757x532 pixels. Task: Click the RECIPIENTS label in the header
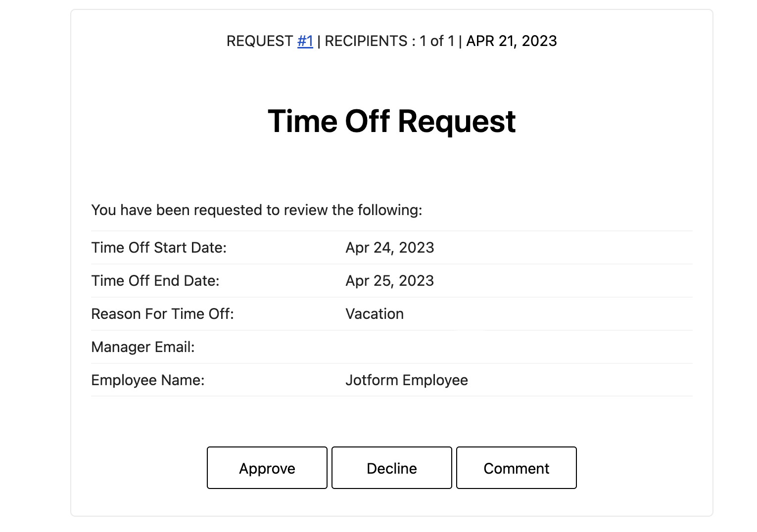(x=366, y=41)
